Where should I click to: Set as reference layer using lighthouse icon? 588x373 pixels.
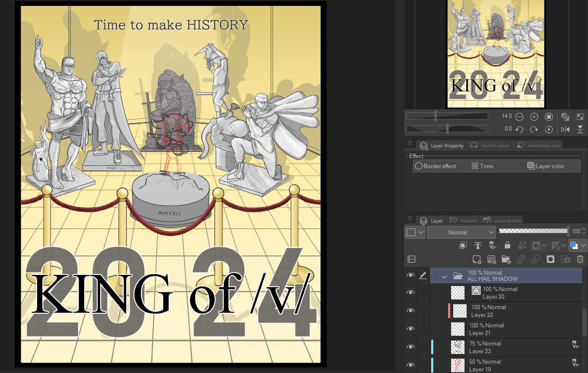pos(478,245)
